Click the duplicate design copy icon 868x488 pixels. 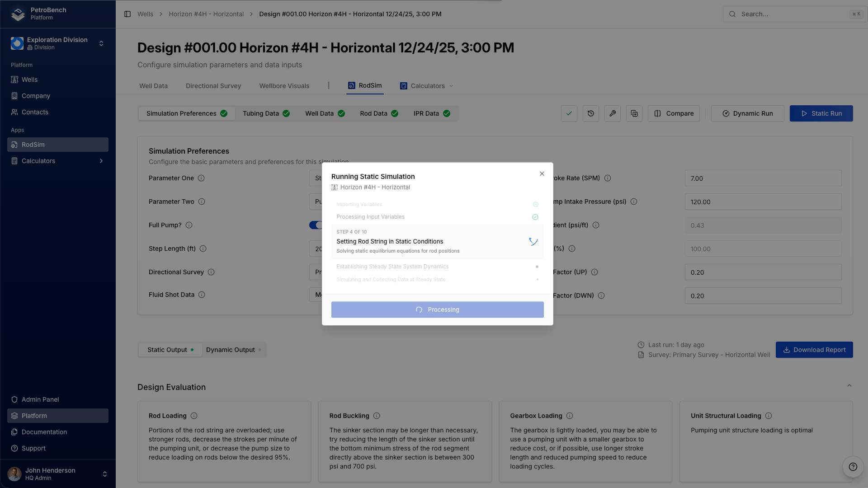point(634,113)
